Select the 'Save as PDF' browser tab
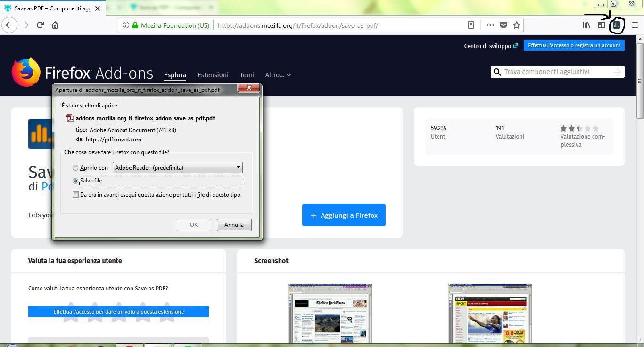This screenshot has width=644, height=347. (x=53, y=8)
